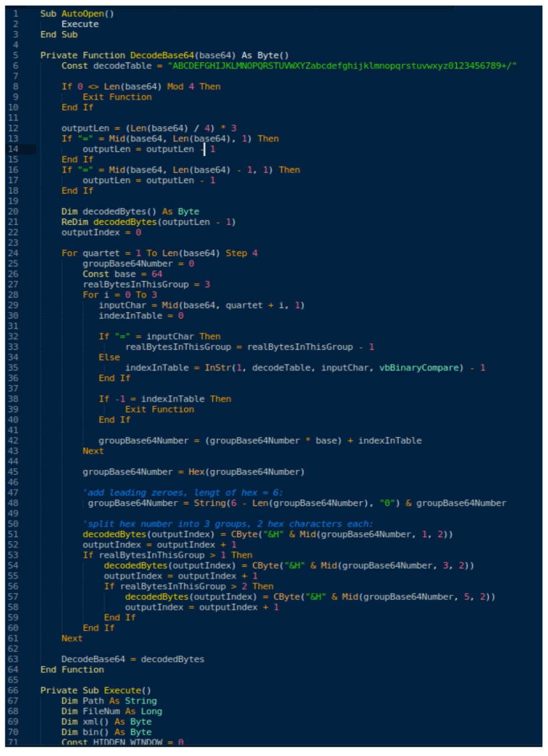Click the "For i = 0 To 3" loop line
Viewport: 548px width, 756px height.
[120, 295]
